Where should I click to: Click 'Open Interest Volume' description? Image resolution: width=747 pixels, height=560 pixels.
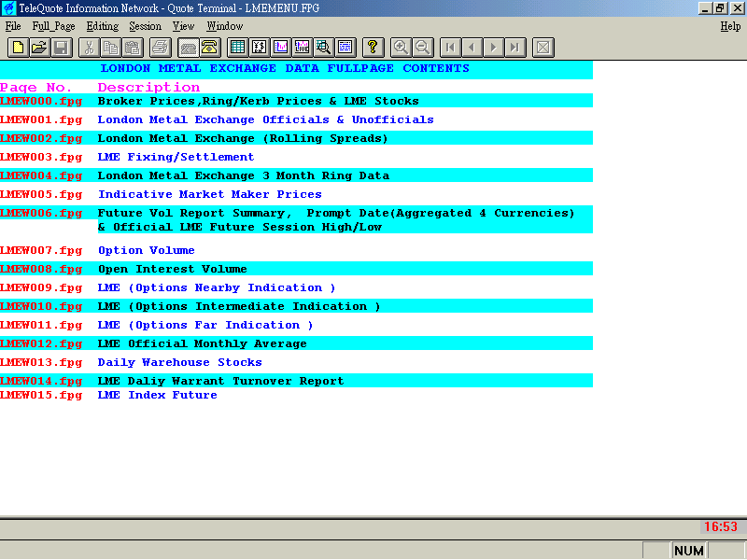(x=173, y=269)
